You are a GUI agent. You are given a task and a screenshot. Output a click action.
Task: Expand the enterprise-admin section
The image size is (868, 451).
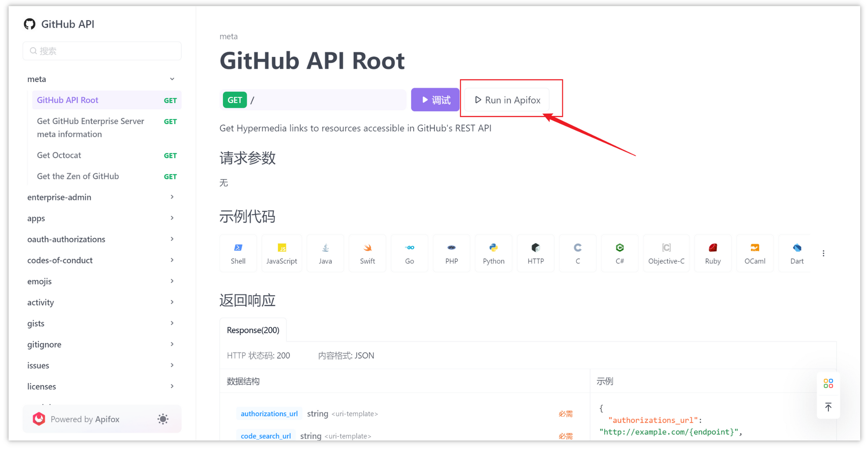pyautogui.click(x=102, y=197)
